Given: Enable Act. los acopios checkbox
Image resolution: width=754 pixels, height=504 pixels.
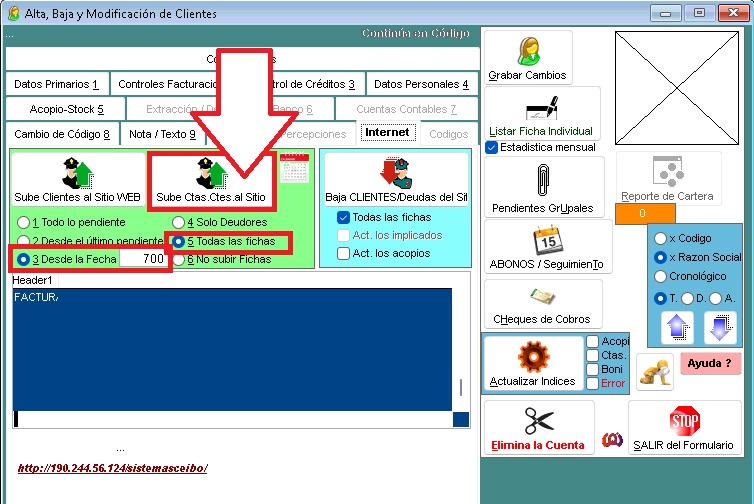Looking at the screenshot, I should [343, 253].
